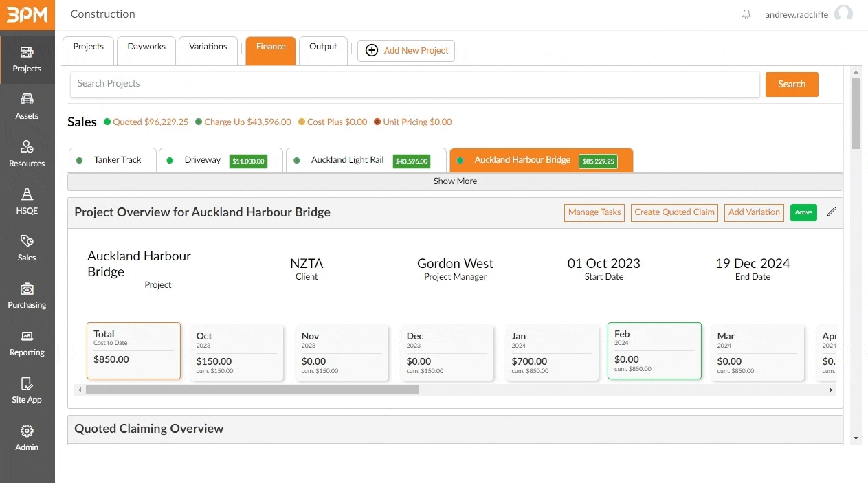Open Assets from the sidebar
This screenshot has height=483, width=868.
(x=27, y=107)
